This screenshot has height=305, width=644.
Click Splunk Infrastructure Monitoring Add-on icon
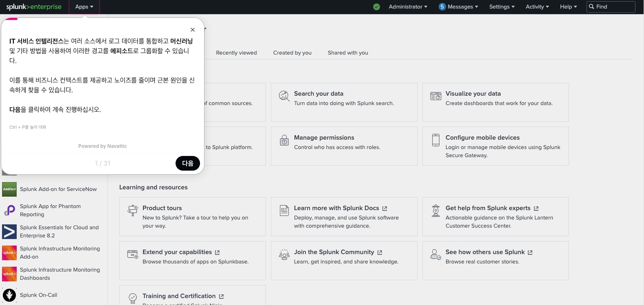tap(9, 253)
